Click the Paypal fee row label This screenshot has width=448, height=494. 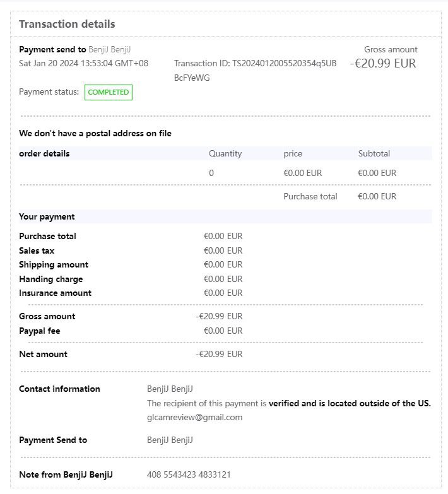tap(40, 331)
